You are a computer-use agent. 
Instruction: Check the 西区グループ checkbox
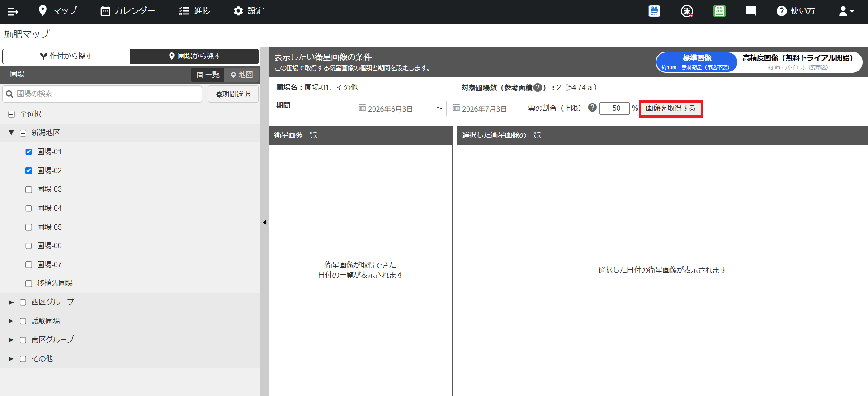[23, 302]
